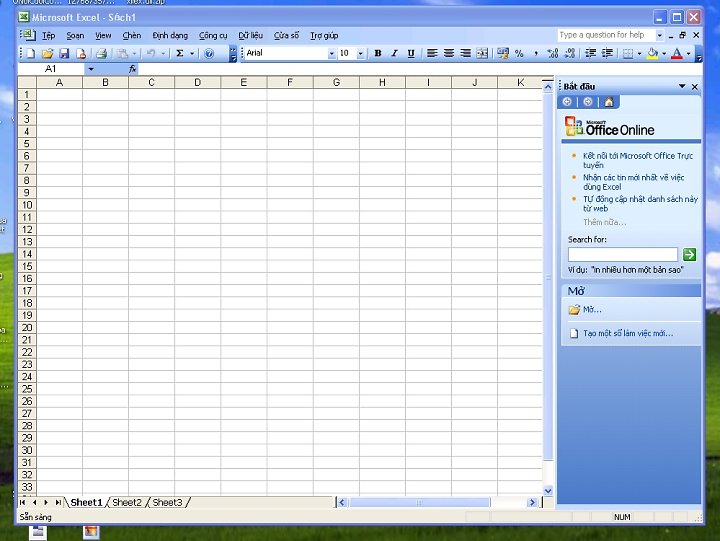Increase indent in the cell
Screen dimensions: 720x541
pos(607,53)
